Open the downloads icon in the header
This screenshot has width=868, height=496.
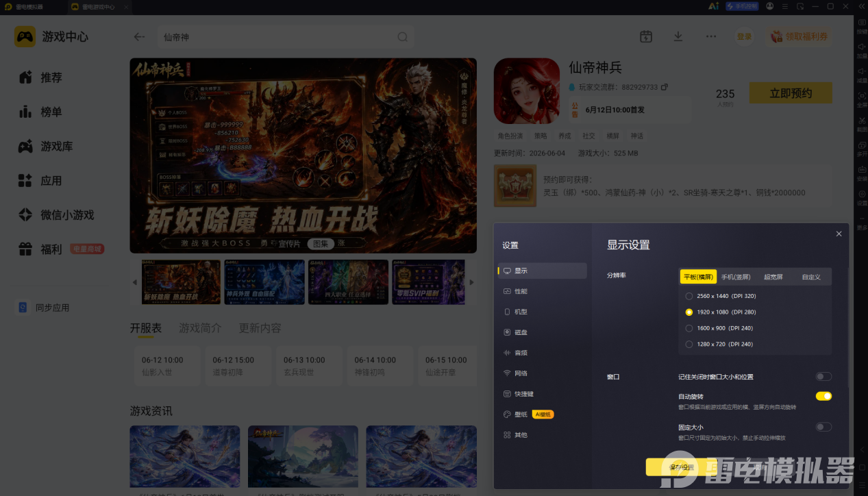click(678, 36)
